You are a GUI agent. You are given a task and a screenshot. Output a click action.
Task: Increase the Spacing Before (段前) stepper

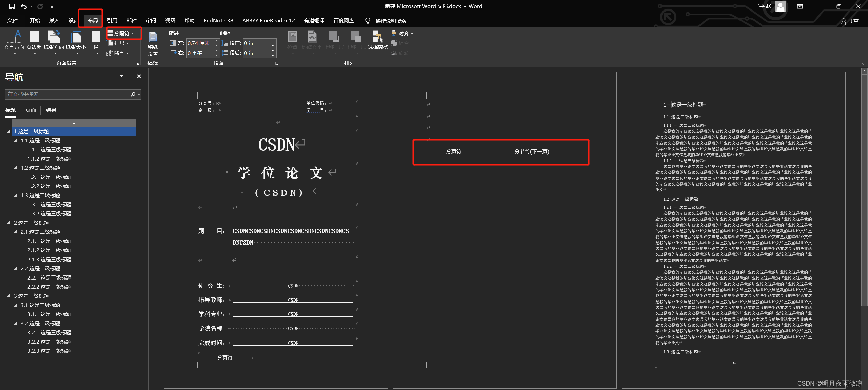point(273,41)
